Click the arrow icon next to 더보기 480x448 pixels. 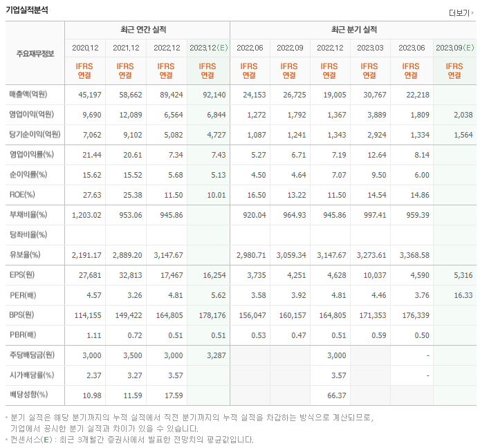click(x=472, y=13)
